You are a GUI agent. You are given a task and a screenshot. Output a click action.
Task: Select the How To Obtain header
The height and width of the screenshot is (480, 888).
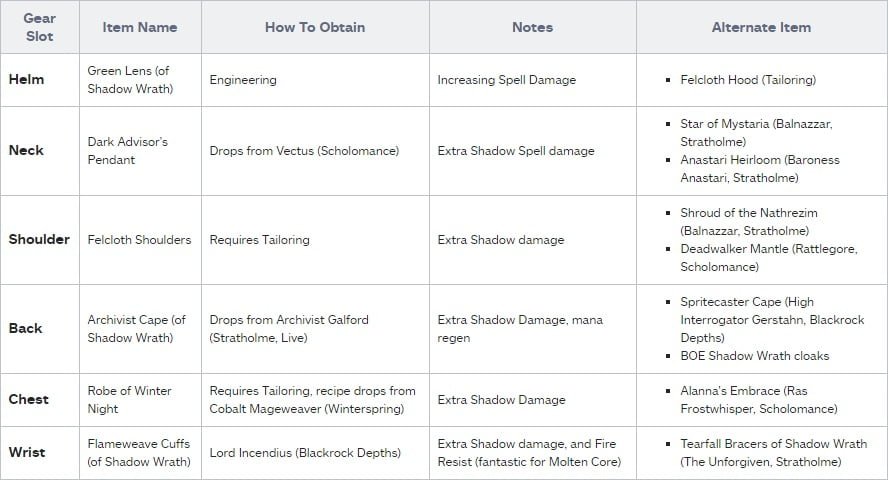click(x=315, y=27)
